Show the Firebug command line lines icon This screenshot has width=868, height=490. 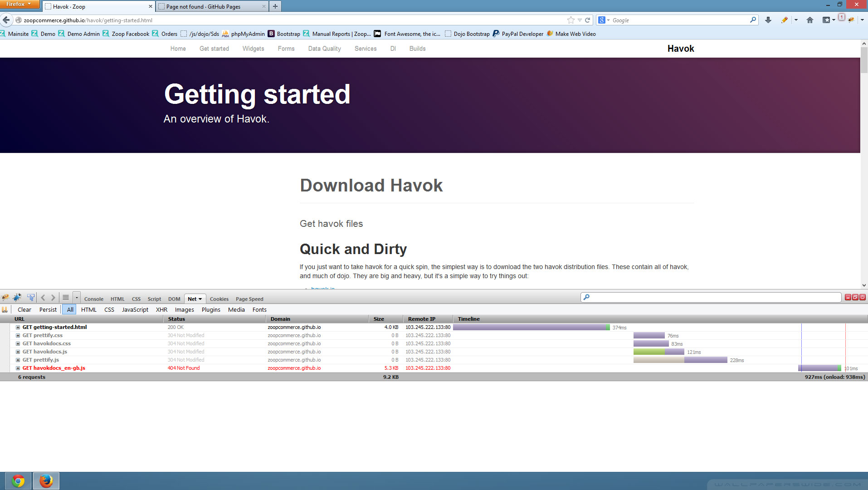click(66, 298)
